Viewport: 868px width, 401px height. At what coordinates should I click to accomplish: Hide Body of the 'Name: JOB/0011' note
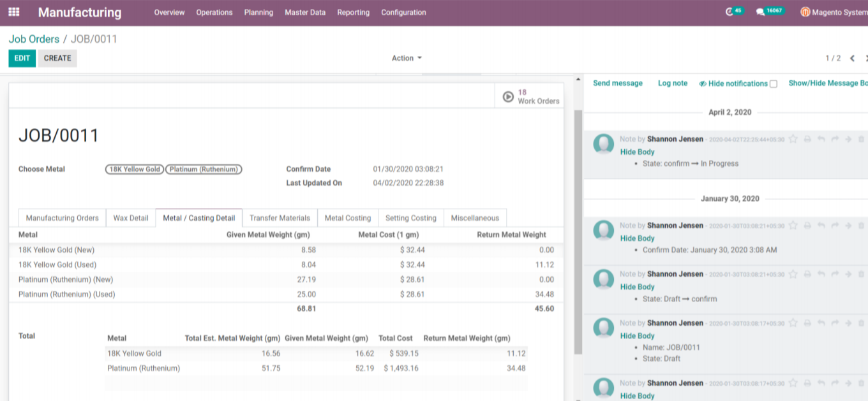[x=638, y=336]
